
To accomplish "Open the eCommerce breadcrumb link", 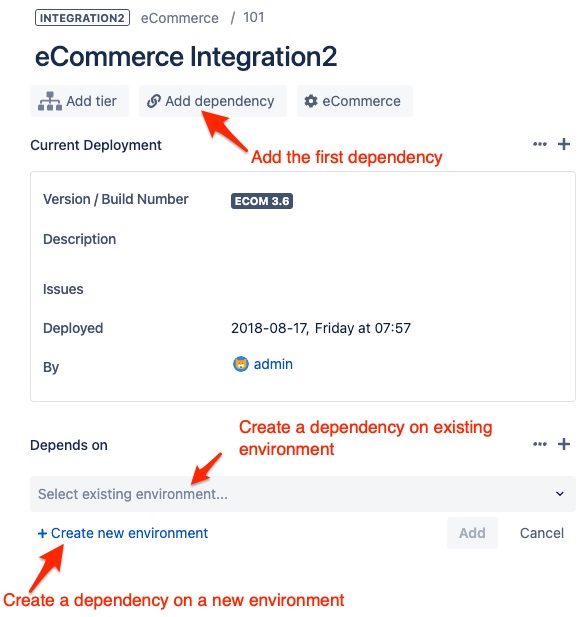I will [179, 18].
